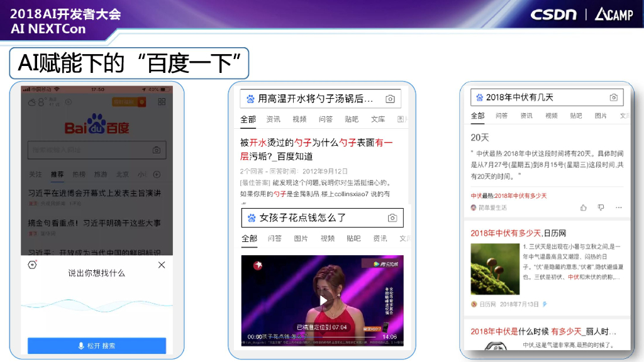
Task: Select the 贴吧 tab under 2018年中伏有几天
Action: click(x=576, y=116)
